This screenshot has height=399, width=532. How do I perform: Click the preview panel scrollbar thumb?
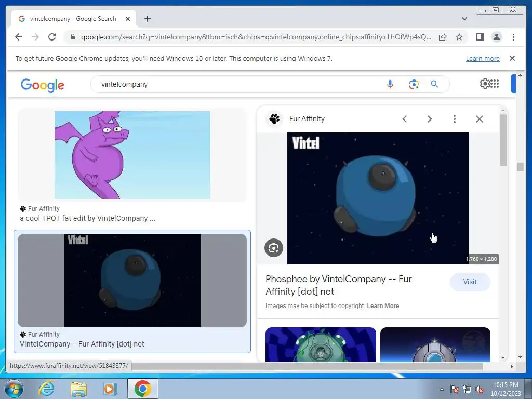click(x=503, y=140)
